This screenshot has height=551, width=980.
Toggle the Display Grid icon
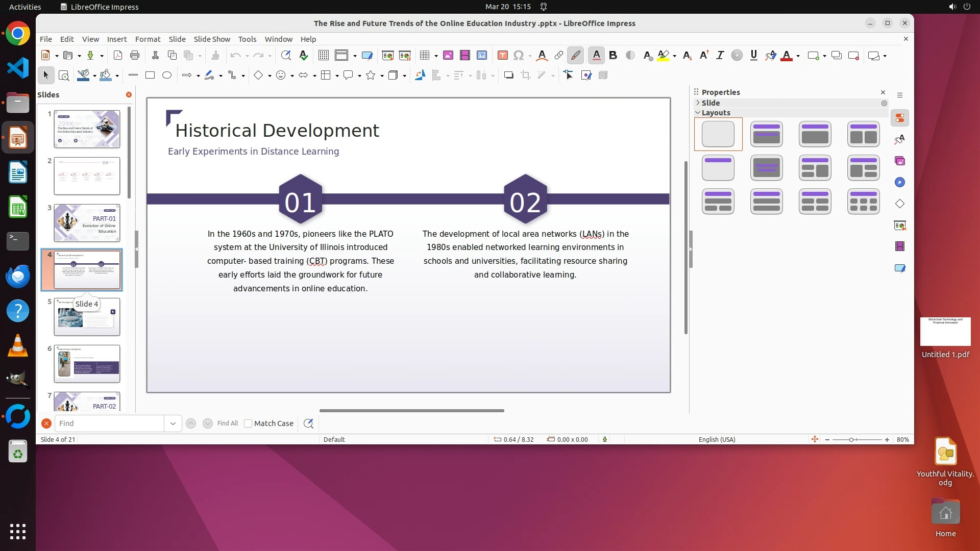[323, 56]
